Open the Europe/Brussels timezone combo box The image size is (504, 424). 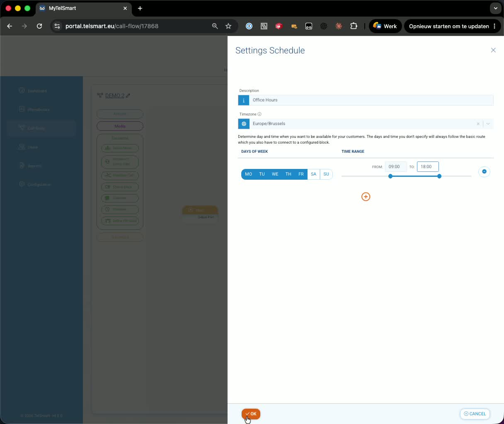[x=366, y=124]
